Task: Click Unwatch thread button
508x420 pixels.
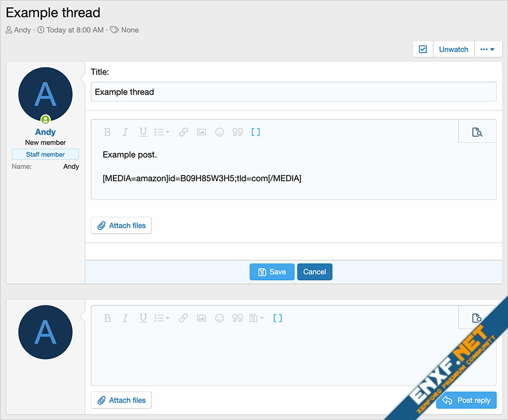Action: point(453,49)
